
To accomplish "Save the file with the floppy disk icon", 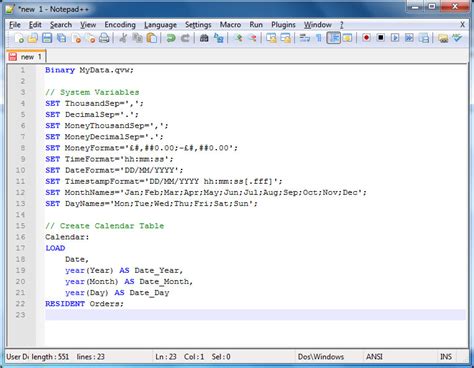I will click(47, 38).
